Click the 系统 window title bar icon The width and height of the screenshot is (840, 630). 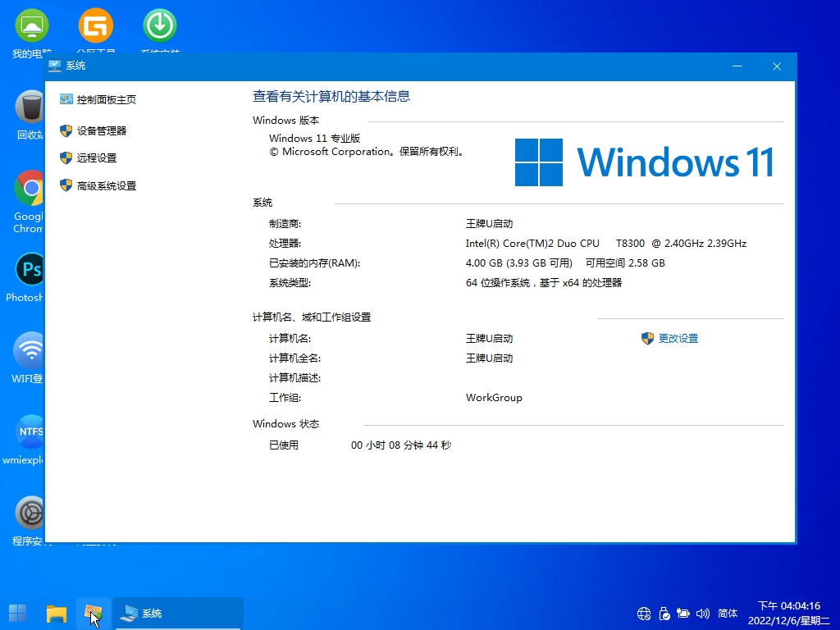55,66
